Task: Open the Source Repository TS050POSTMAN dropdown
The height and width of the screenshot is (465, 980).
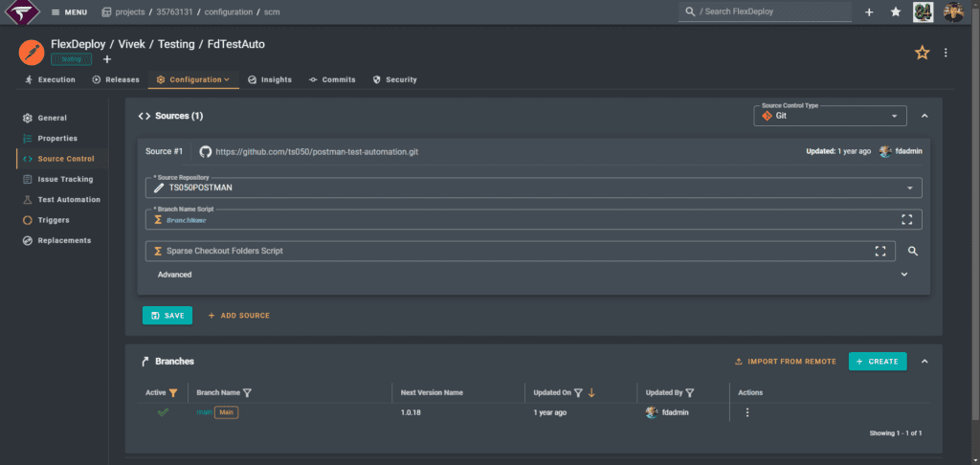Action: [x=534, y=188]
